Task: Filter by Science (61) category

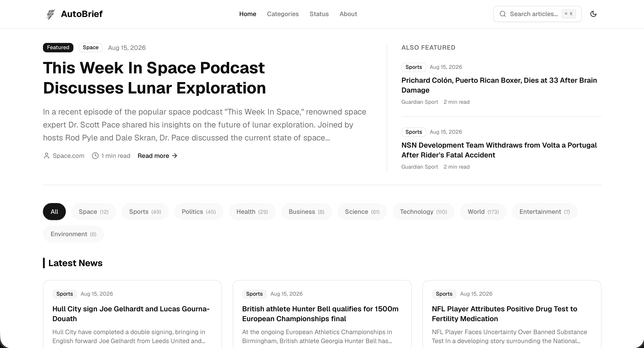Action: click(x=362, y=212)
